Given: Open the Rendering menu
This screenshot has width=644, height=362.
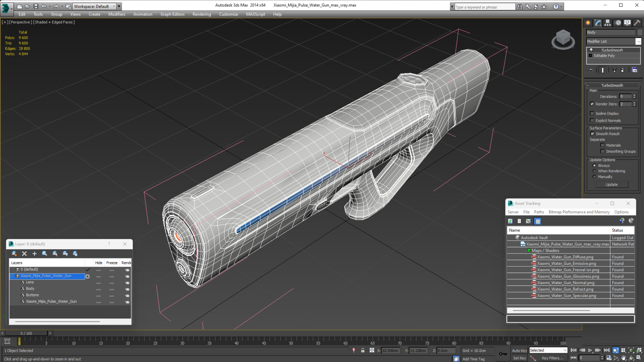Looking at the screenshot, I should [202, 14].
